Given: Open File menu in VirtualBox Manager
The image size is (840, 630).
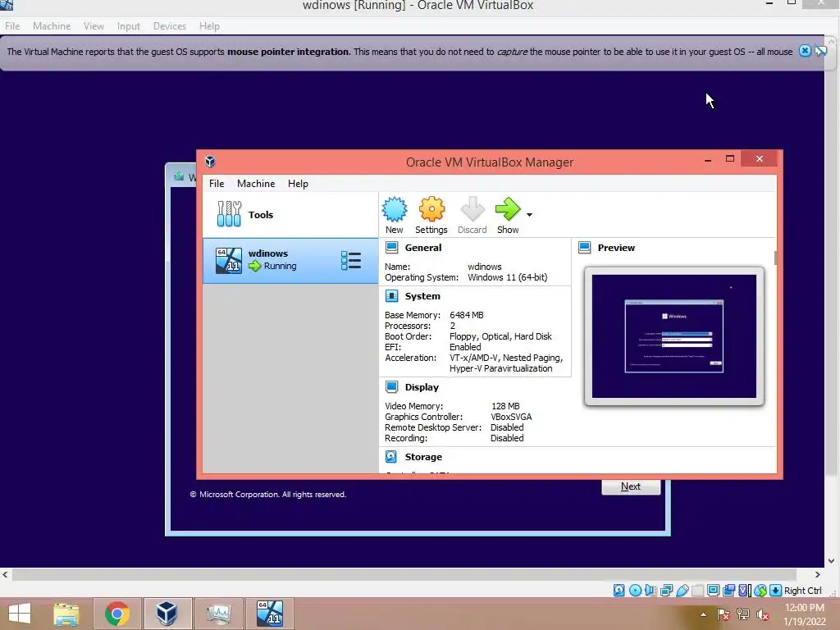Looking at the screenshot, I should pyautogui.click(x=217, y=183).
